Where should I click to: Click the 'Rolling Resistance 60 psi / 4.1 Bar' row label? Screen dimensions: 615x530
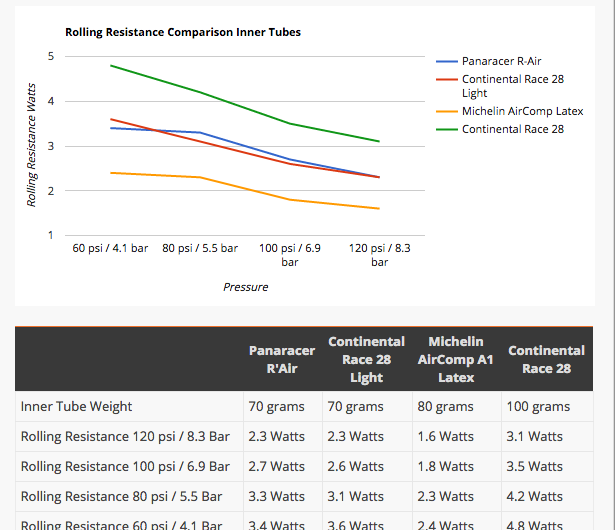(x=121, y=525)
